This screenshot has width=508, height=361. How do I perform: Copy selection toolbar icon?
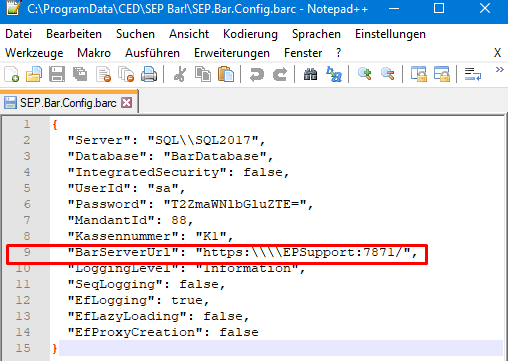coord(203,74)
